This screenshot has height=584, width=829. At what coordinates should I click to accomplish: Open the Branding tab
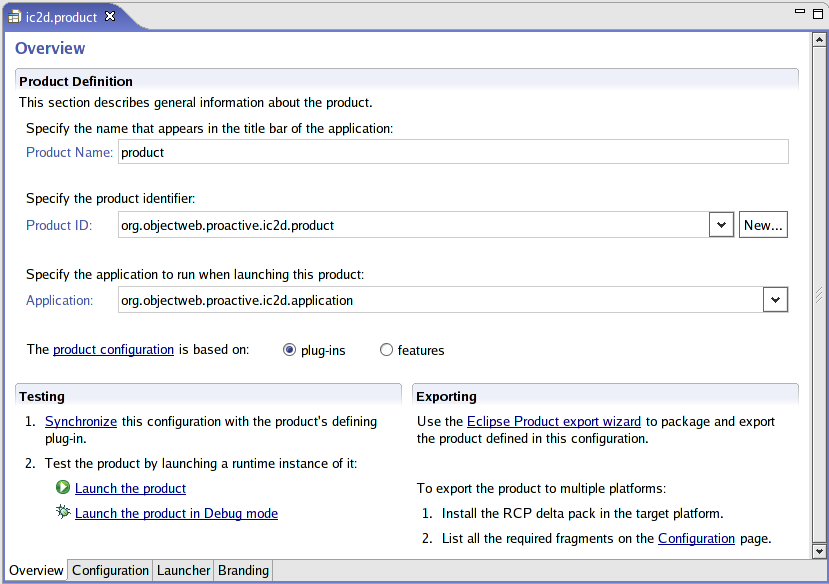click(243, 570)
